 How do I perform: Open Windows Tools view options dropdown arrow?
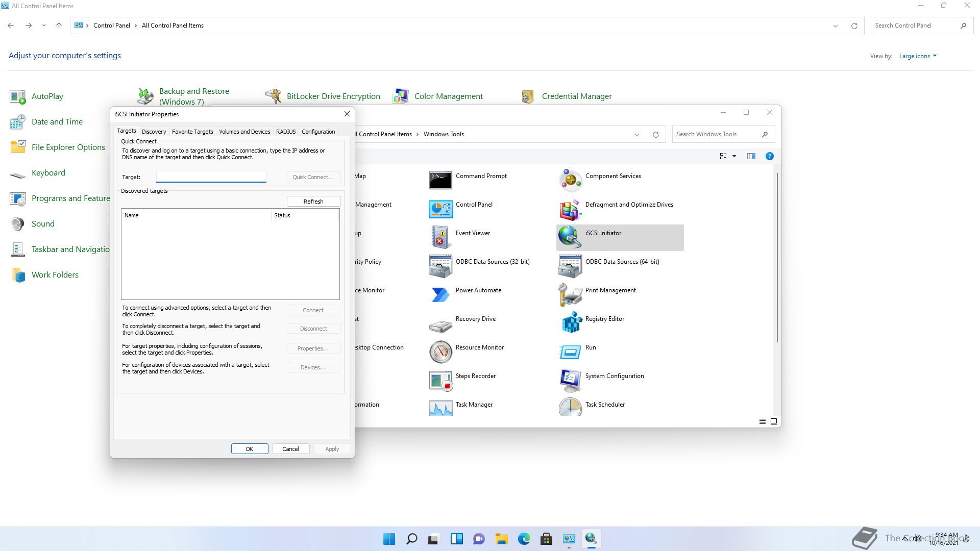tap(734, 156)
